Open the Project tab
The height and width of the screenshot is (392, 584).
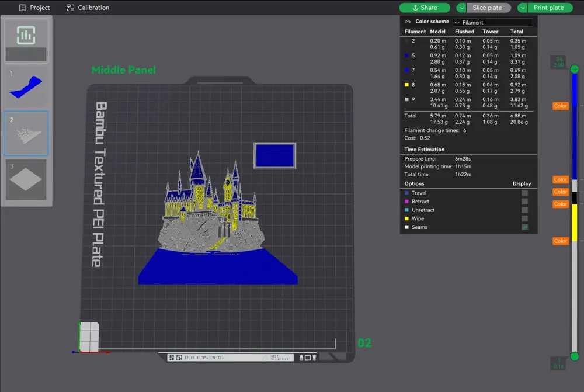click(34, 8)
